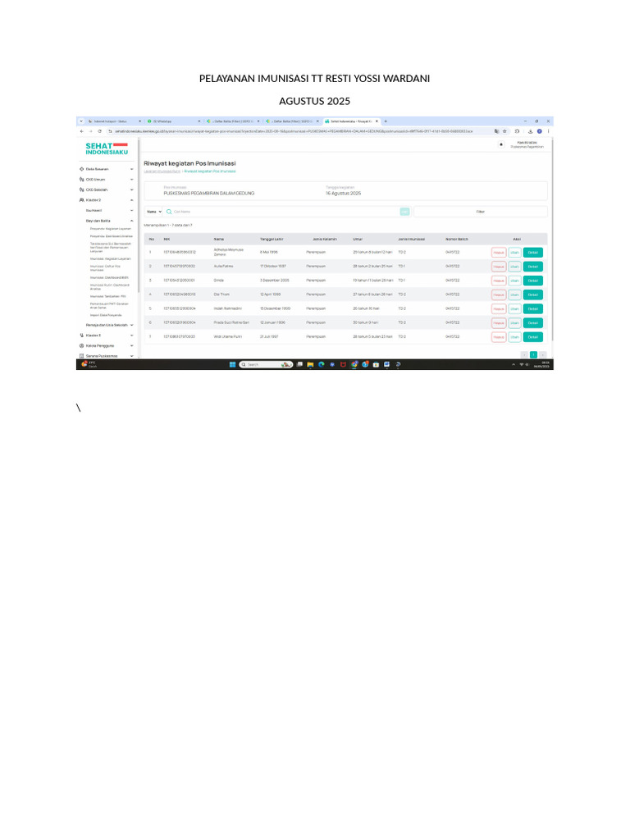Collapse the Klaster 2 chevron
The width and height of the screenshot is (630, 840).
pyautogui.click(x=132, y=200)
